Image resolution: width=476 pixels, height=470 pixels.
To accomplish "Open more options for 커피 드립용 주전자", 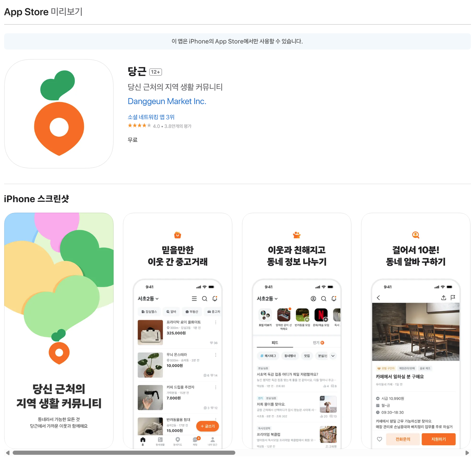I will coord(216,387).
